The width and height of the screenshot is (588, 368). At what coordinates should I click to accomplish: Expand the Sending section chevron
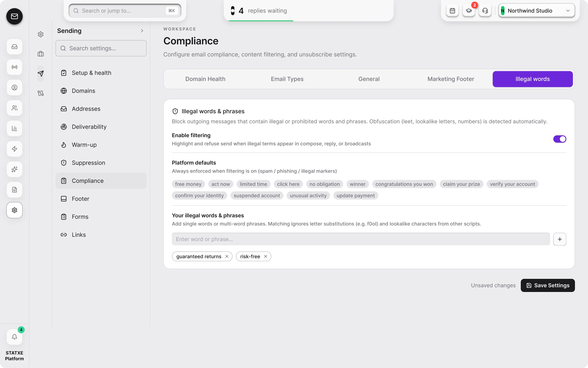point(142,31)
